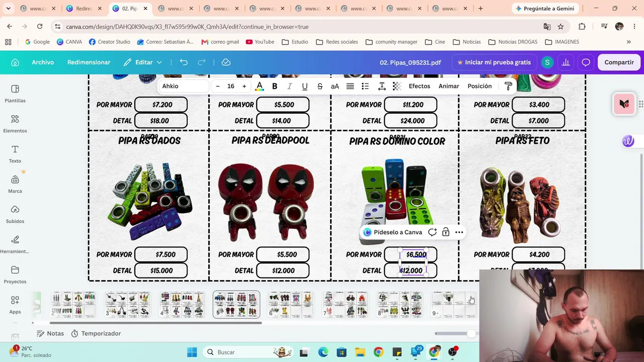The image size is (644, 362).
Task: Open Subidos uploads panel
Action: (15, 214)
